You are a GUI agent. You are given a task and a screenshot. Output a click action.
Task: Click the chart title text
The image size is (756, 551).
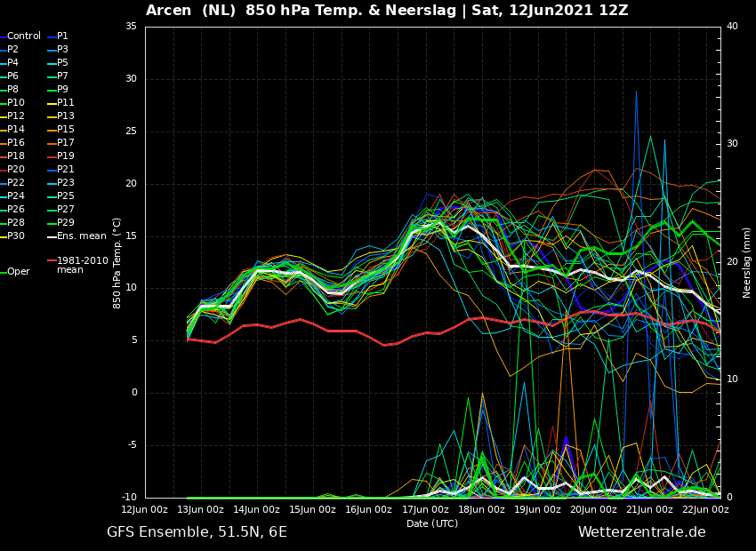tap(387, 11)
